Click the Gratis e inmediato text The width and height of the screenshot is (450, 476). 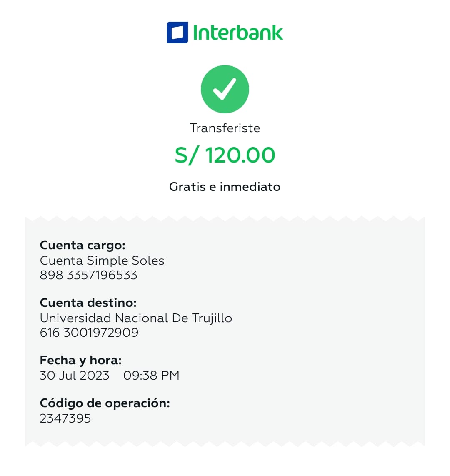tap(225, 187)
